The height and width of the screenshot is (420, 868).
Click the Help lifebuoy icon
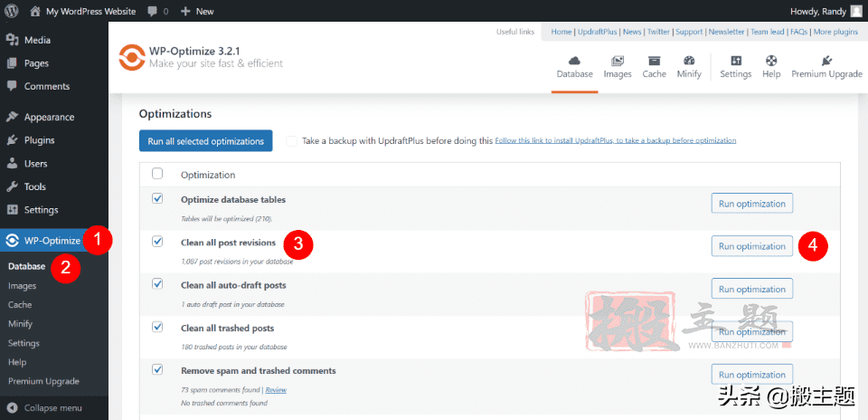[771, 61]
